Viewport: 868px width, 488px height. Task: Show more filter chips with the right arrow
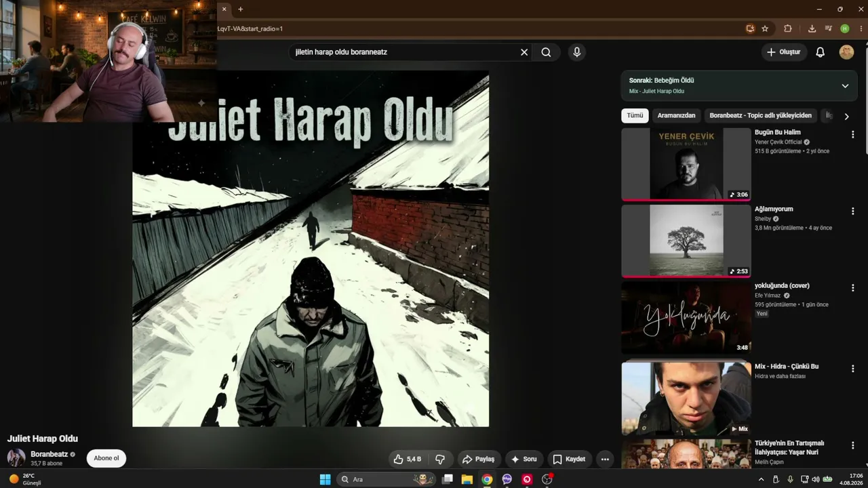click(x=846, y=116)
